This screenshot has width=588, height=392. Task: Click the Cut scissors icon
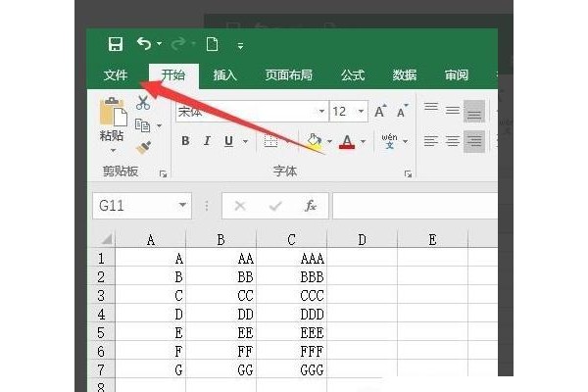point(143,102)
